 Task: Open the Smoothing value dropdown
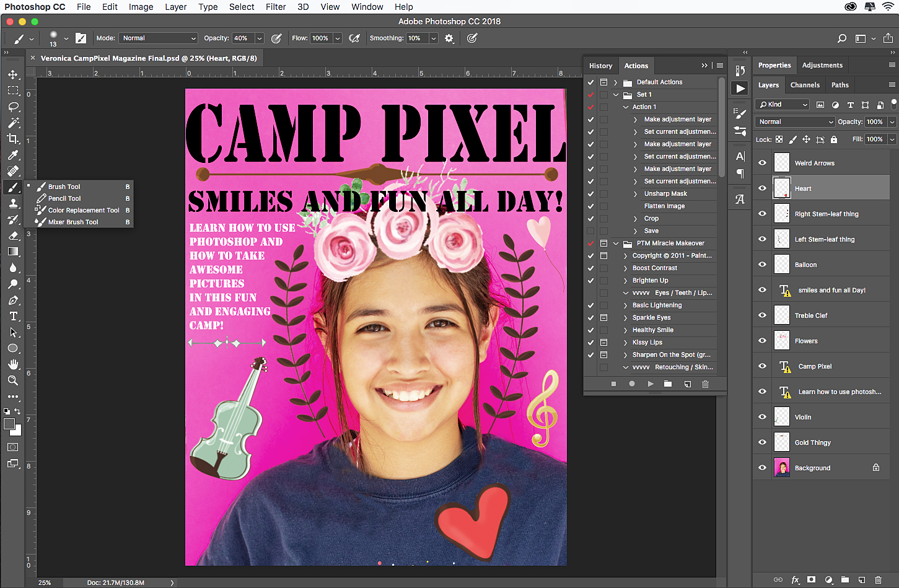[x=434, y=38]
